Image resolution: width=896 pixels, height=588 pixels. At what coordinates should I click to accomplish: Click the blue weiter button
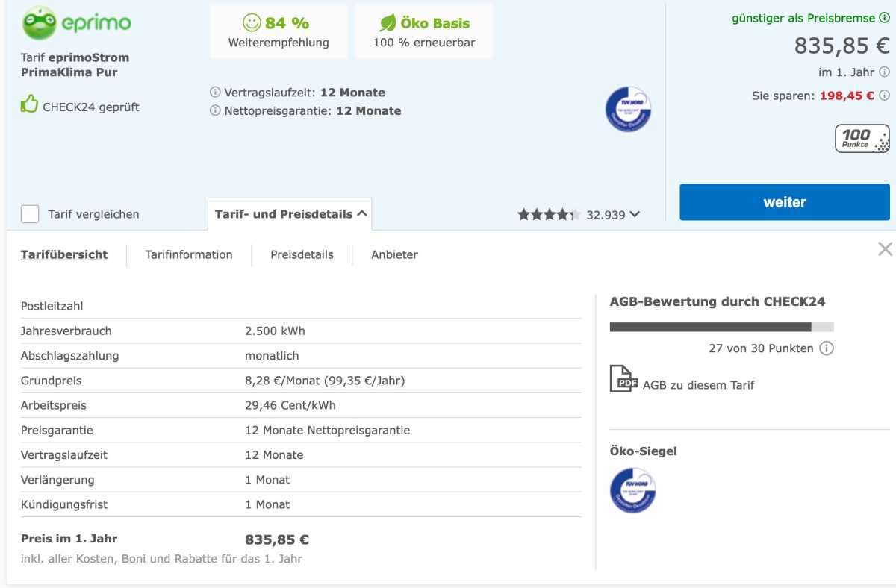tap(785, 202)
